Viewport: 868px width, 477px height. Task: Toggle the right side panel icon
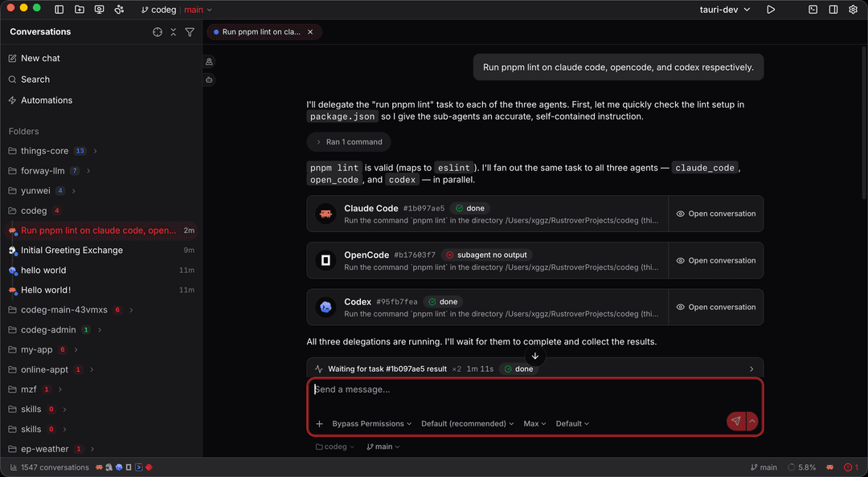833,10
